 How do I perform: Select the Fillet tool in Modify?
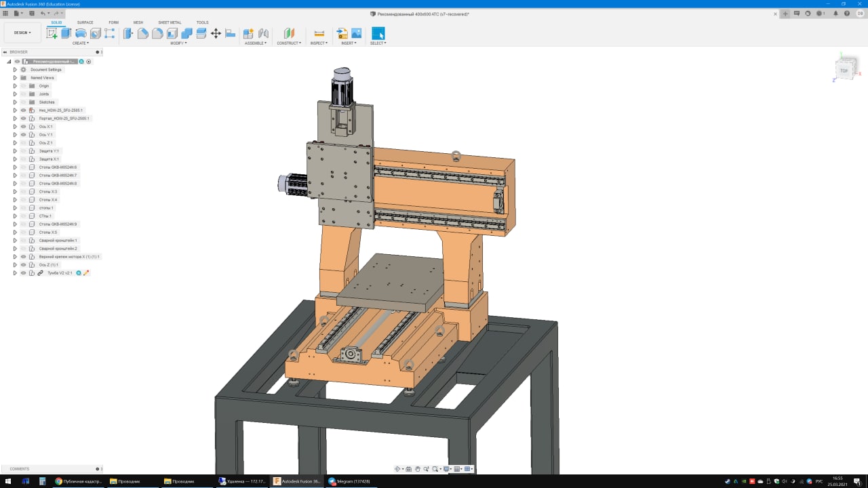(142, 33)
